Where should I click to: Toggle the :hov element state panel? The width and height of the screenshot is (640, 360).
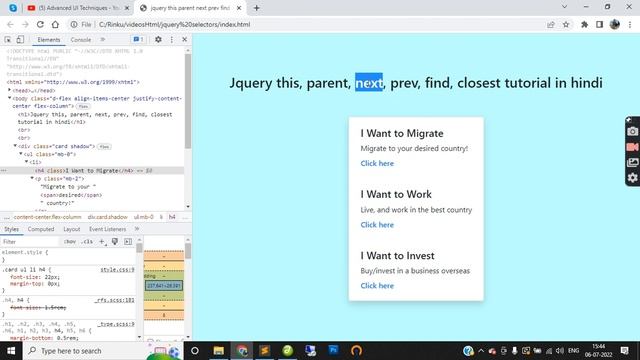(70, 242)
